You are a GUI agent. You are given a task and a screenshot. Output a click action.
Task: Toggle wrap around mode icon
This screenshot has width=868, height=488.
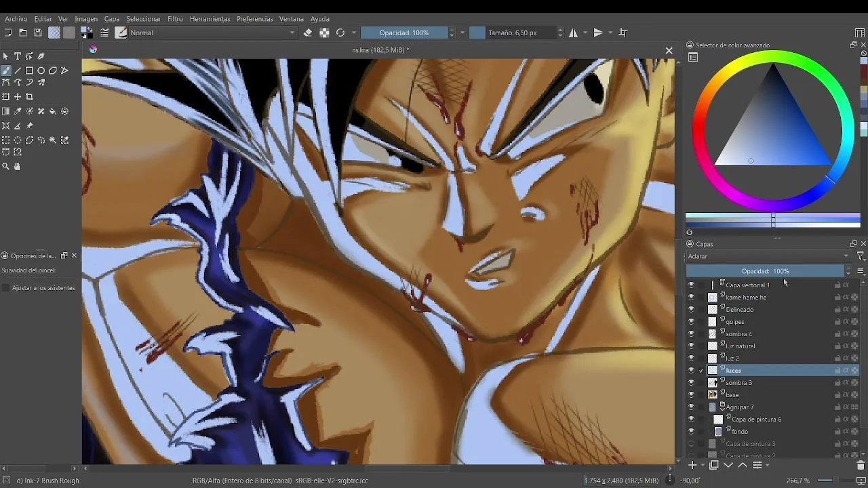623,33
